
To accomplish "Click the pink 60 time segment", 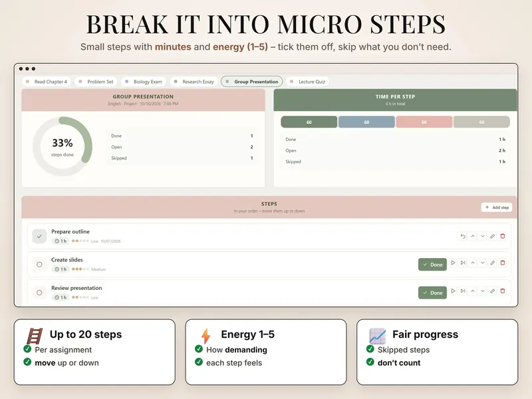I will point(424,122).
